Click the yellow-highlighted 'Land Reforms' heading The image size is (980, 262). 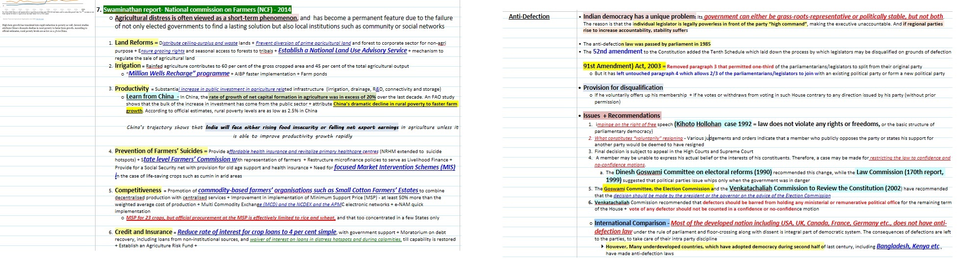134,43
